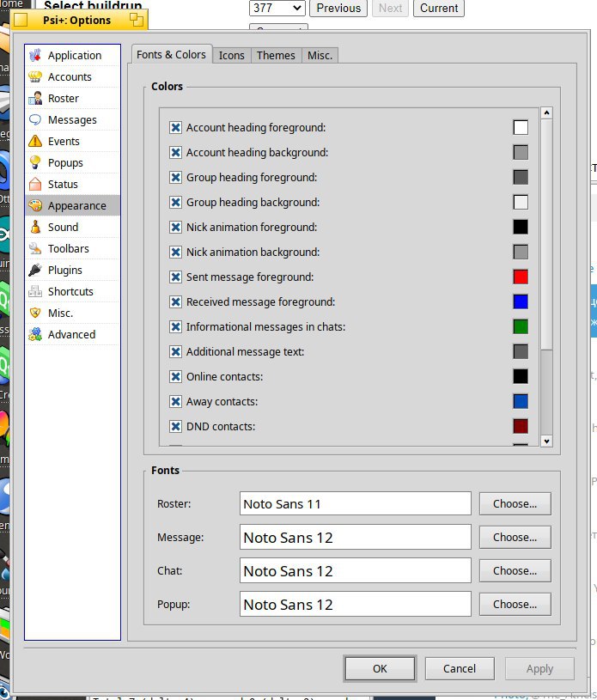Open the Misc. shield icon in sidebar
597x700 pixels.
pos(35,313)
